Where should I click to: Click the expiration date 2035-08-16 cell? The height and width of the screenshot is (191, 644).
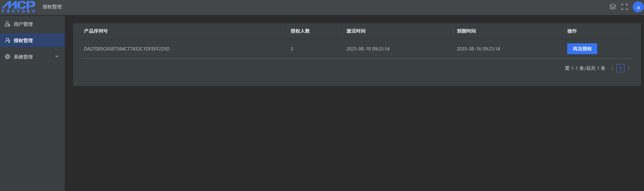click(478, 49)
